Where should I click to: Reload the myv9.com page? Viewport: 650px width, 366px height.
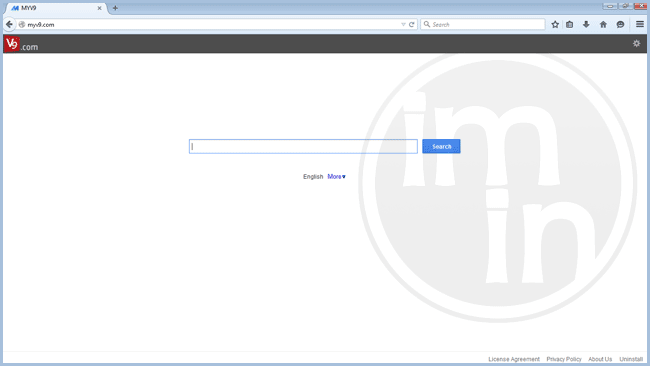coord(412,24)
